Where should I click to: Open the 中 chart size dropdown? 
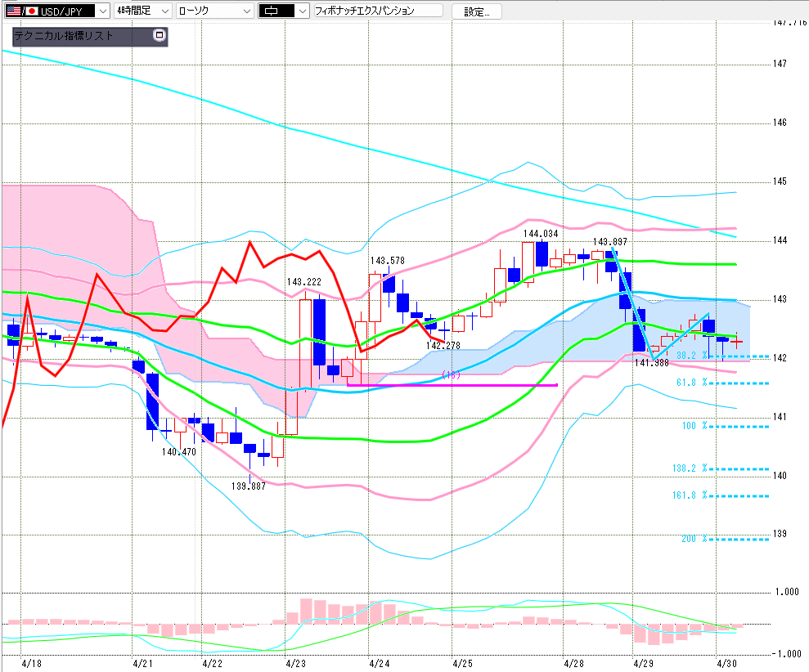[x=284, y=11]
